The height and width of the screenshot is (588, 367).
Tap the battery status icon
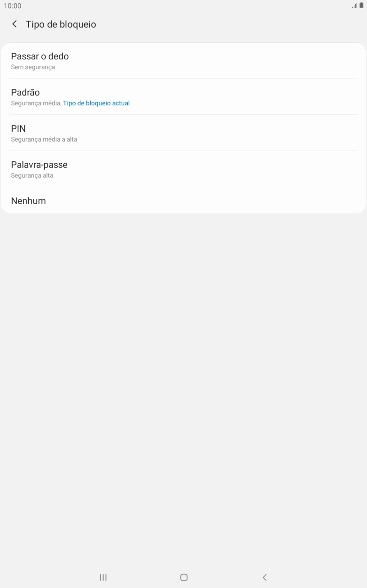(x=361, y=6)
